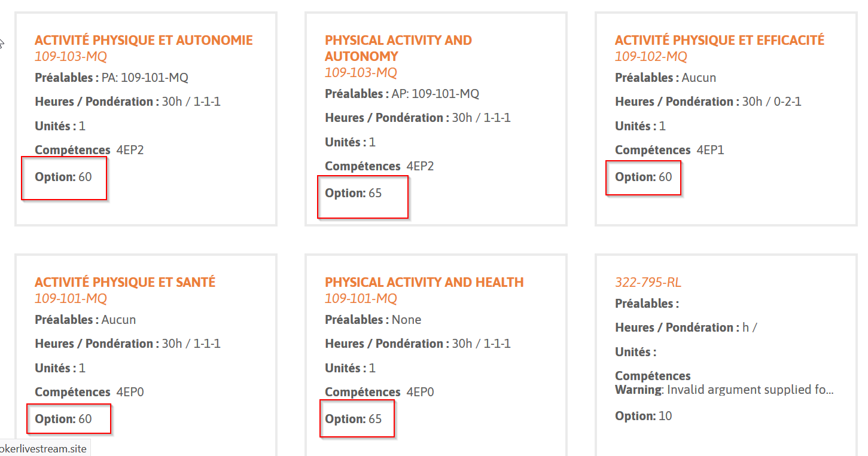This screenshot has height=456, width=868.
Task: Click Option 60 in the Autonomie card
Action: click(x=63, y=177)
